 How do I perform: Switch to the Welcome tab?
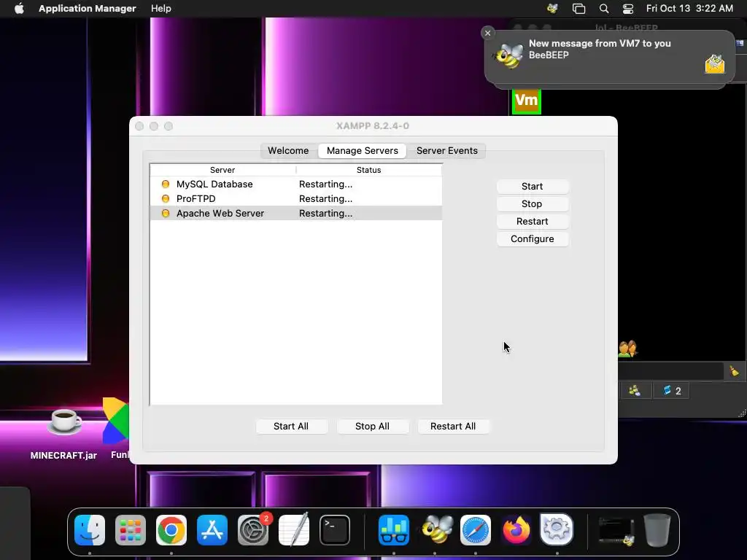click(x=288, y=150)
